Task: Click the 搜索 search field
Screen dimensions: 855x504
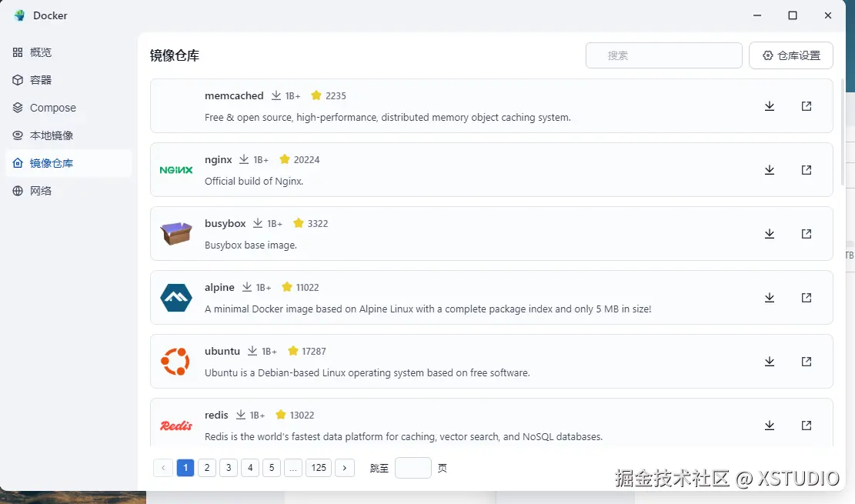Action: click(x=663, y=55)
